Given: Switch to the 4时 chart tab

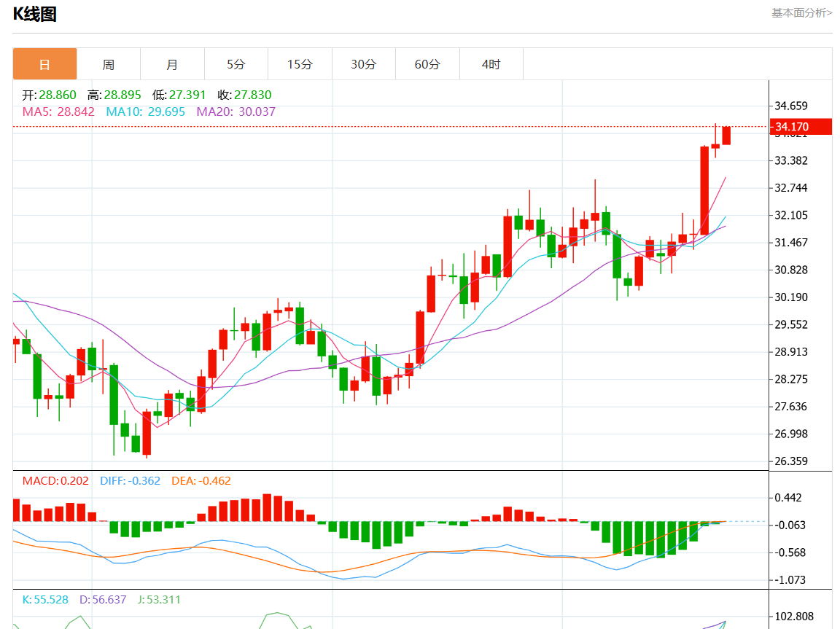Looking at the screenshot, I should [x=491, y=64].
